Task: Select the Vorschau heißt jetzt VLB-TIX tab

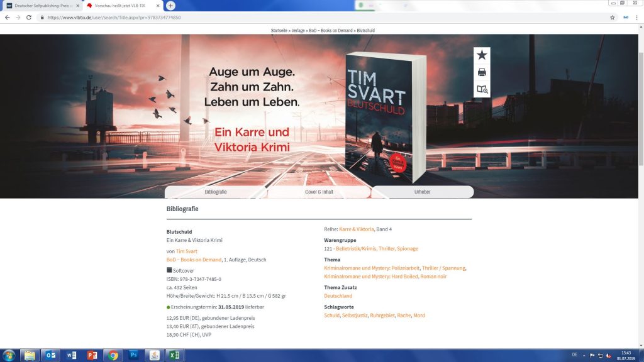Action: pos(123,6)
